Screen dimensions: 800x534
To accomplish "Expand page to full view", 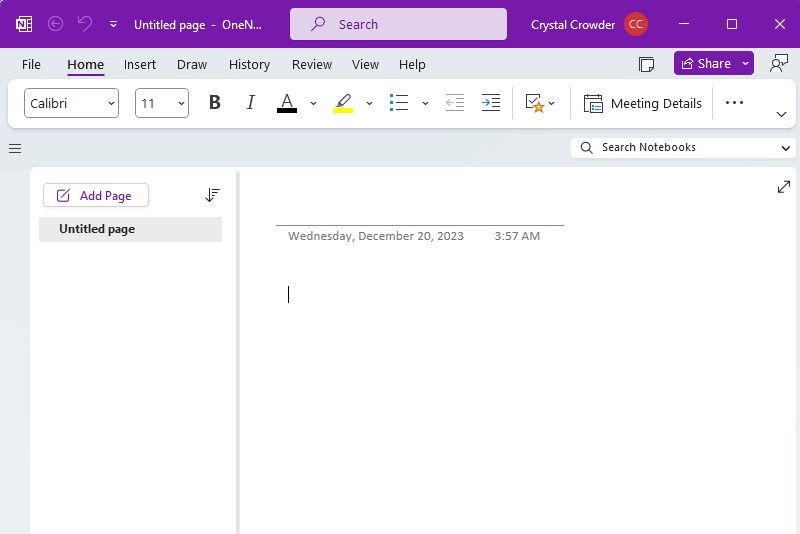I will click(x=784, y=187).
